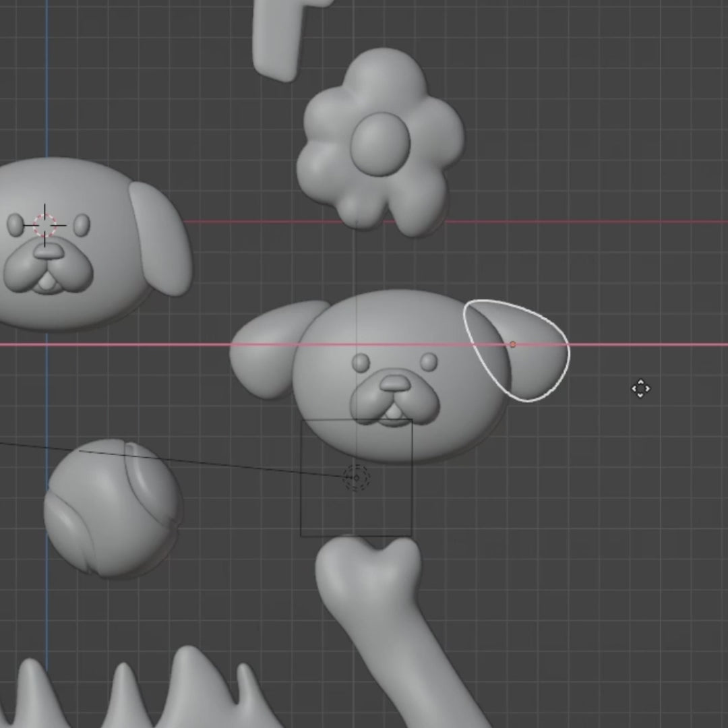The image size is (728, 728).
Task: Click the orange origin dot on outlined ear
Action: (x=512, y=344)
